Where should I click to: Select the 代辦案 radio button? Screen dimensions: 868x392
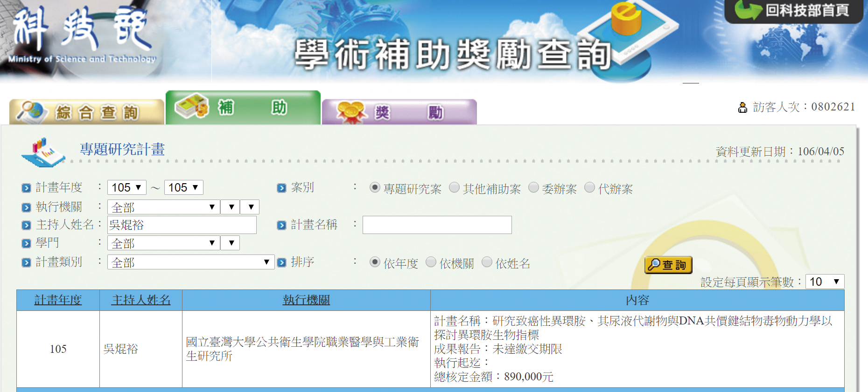click(x=589, y=187)
